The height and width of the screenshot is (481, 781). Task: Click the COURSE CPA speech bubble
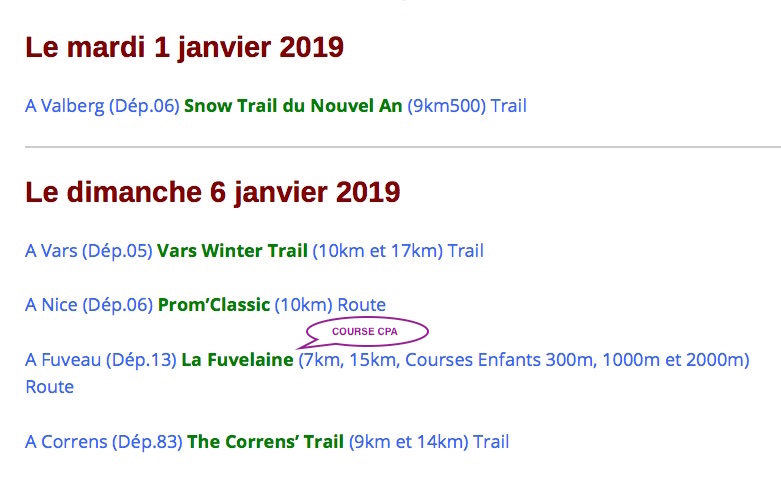[x=365, y=332]
